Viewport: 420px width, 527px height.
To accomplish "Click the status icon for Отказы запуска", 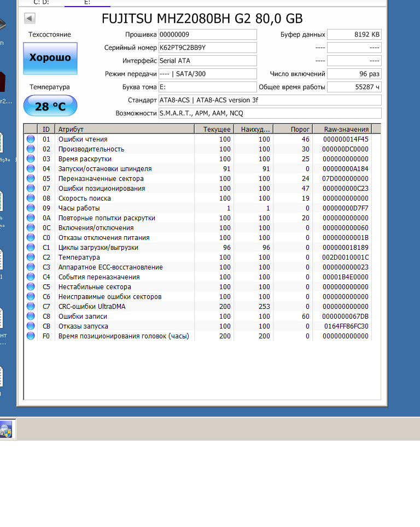I will click(31, 326).
